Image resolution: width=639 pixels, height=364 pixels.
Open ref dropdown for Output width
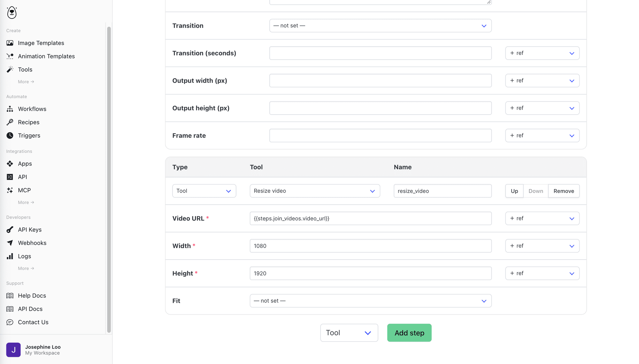point(542,80)
